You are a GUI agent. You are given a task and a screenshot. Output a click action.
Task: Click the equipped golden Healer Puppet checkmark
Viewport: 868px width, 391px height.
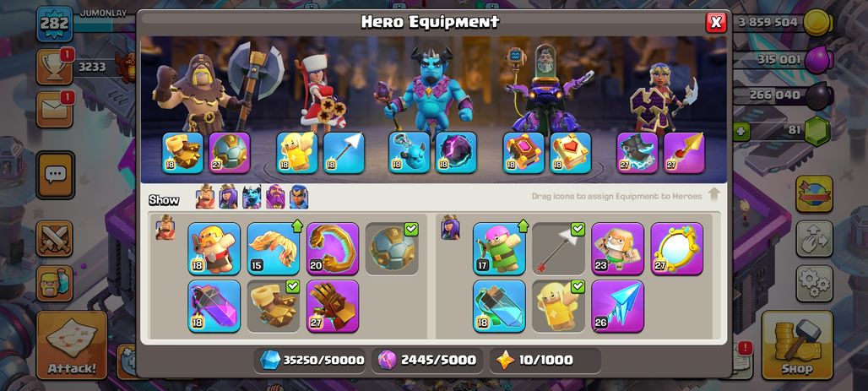click(558, 306)
